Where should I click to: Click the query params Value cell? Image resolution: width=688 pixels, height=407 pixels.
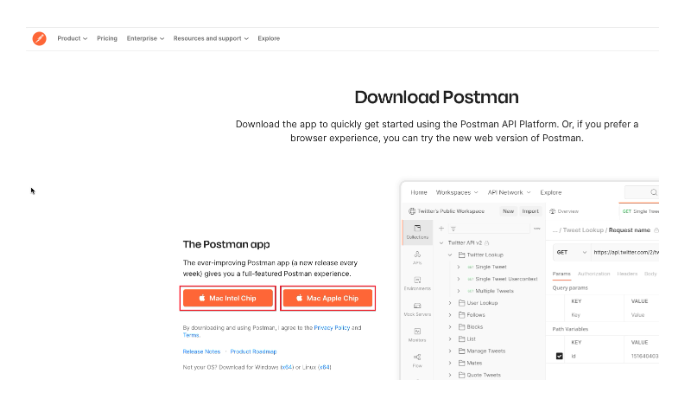pyautogui.click(x=641, y=315)
